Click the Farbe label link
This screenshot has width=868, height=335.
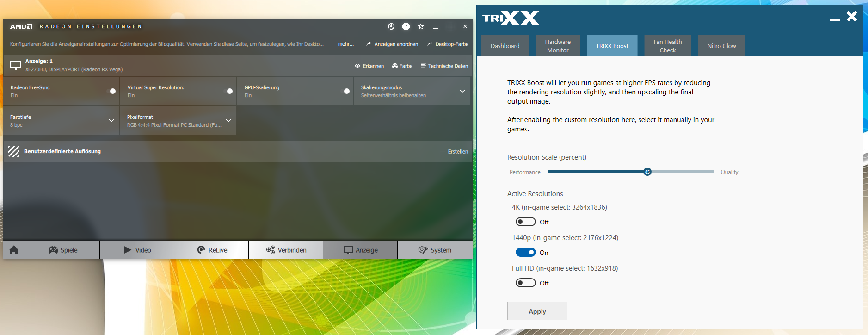click(x=406, y=66)
